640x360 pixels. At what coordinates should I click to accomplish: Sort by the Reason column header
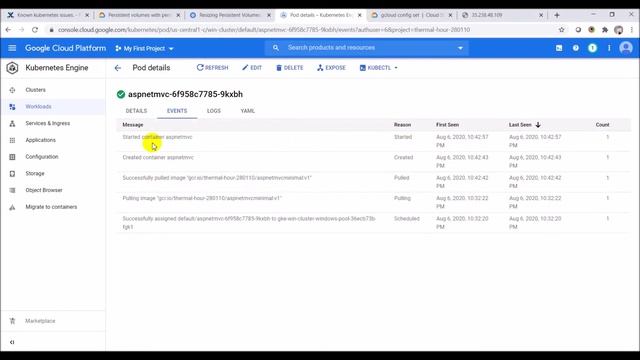[402, 125]
